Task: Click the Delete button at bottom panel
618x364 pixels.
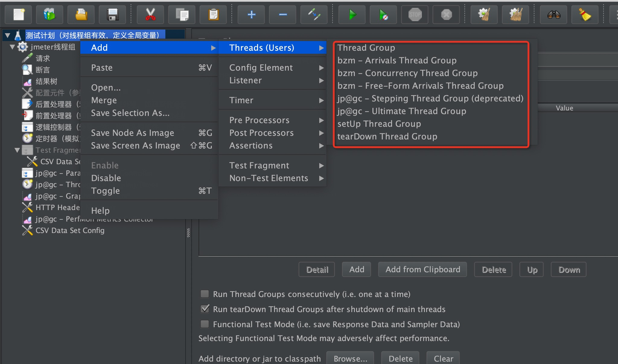Action: click(x=494, y=269)
